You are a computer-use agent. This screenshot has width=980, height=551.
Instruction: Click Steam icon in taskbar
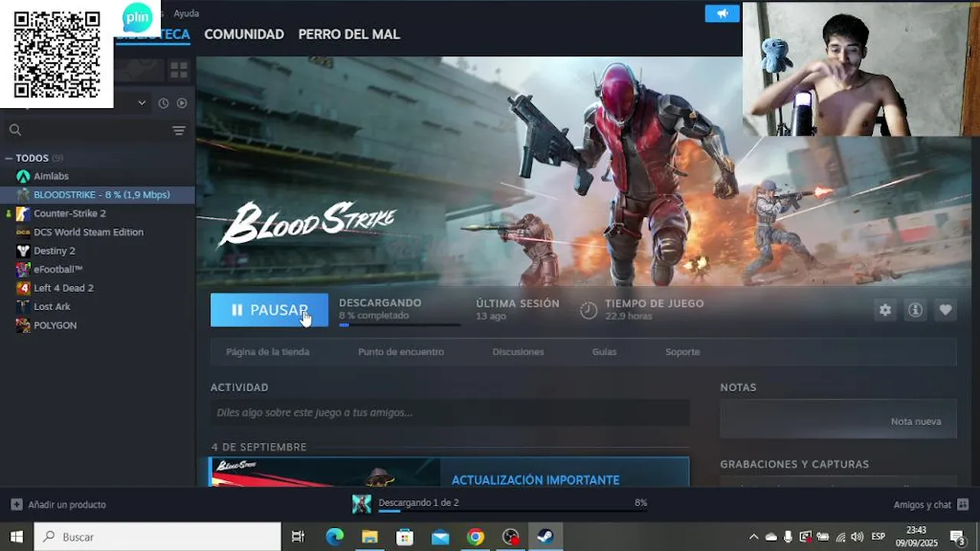pos(546,537)
